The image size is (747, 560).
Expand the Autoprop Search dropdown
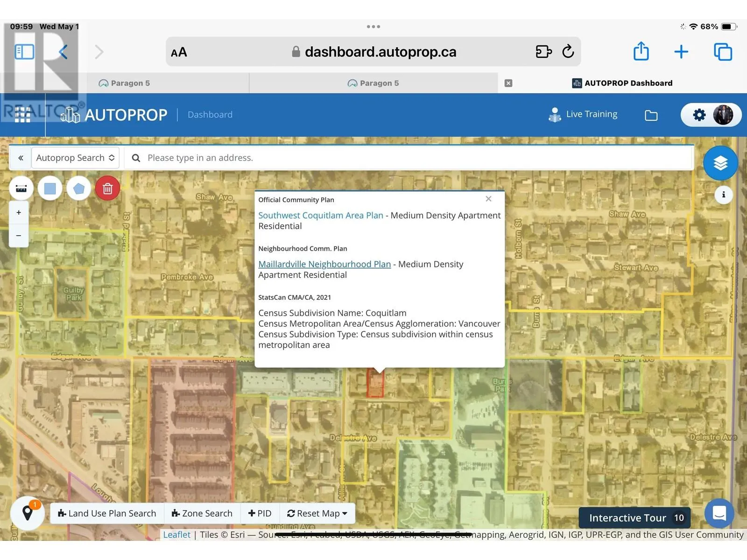coord(75,158)
